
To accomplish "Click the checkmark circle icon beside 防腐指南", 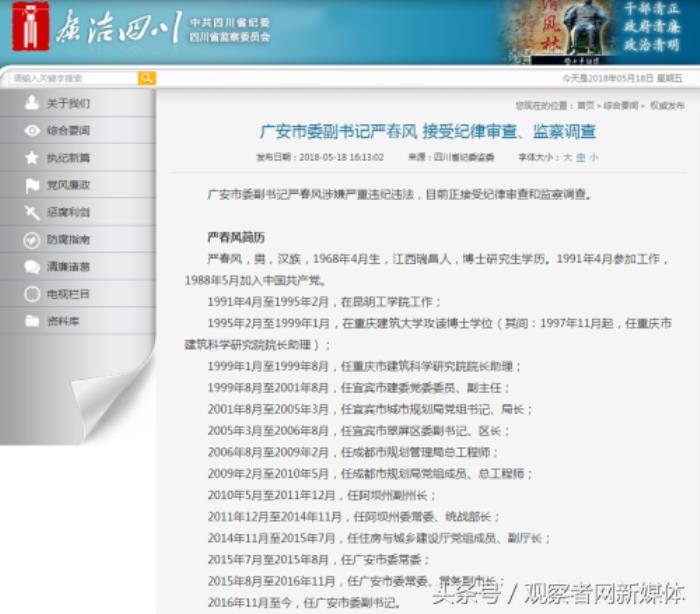I will click(32, 239).
